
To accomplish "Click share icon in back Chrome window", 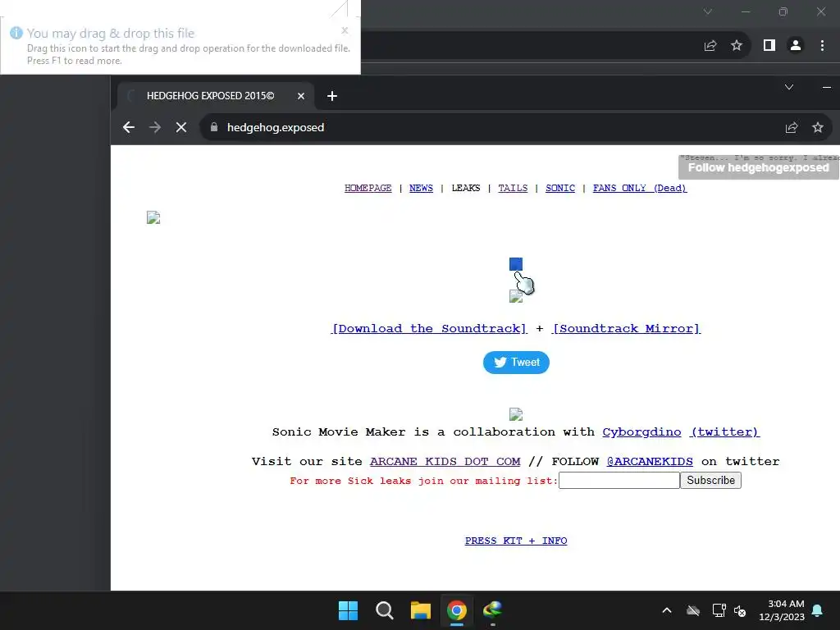I will 710,46.
